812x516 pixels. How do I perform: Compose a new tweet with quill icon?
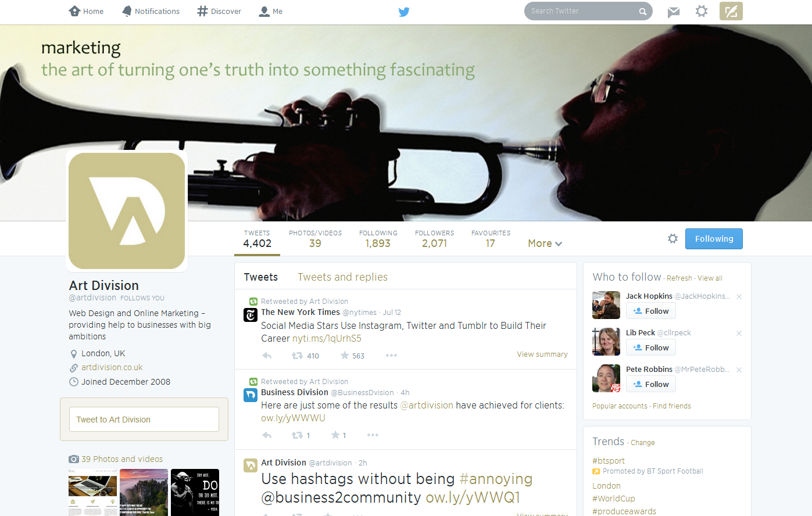(731, 11)
